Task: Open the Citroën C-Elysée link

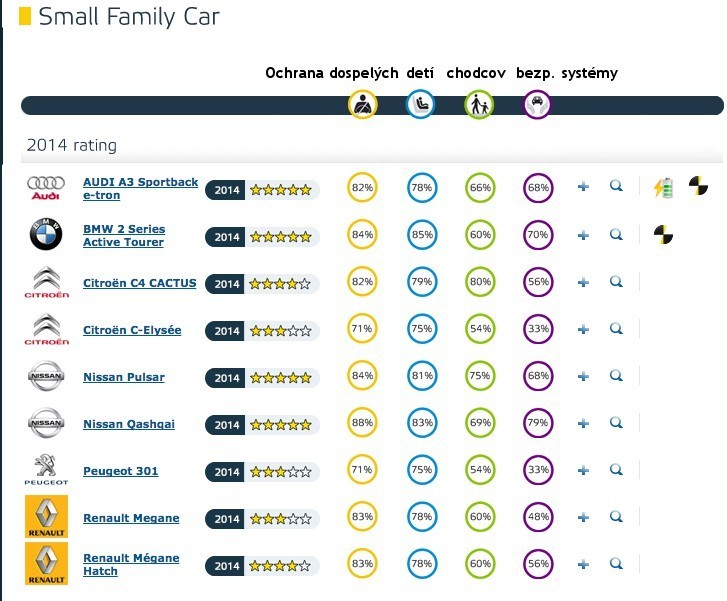Action: (x=132, y=330)
